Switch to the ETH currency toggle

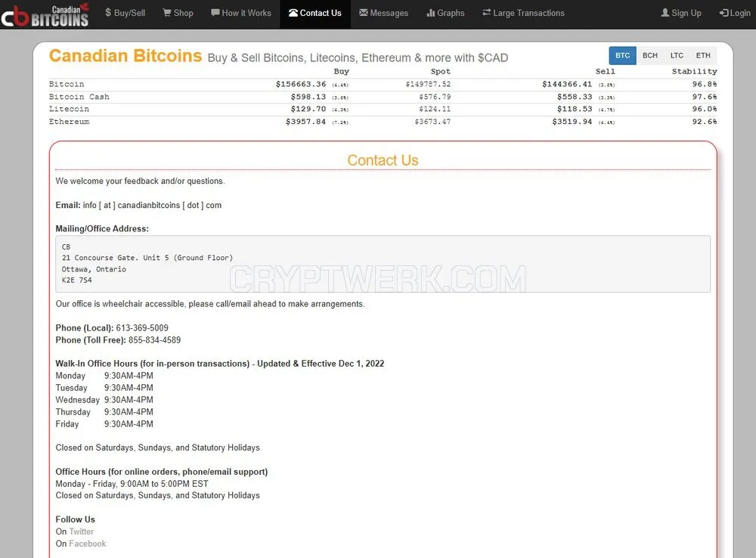click(703, 55)
